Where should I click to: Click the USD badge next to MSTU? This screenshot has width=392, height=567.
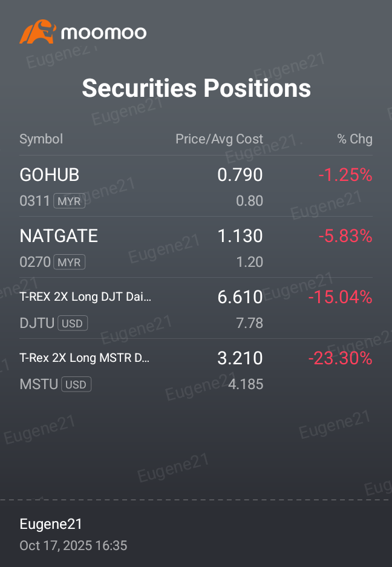click(76, 384)
